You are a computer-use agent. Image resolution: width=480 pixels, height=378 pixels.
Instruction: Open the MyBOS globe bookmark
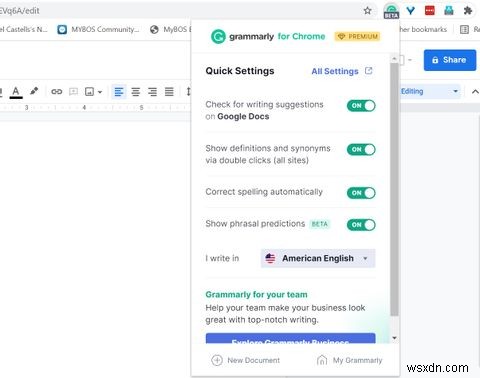point(170,30)
